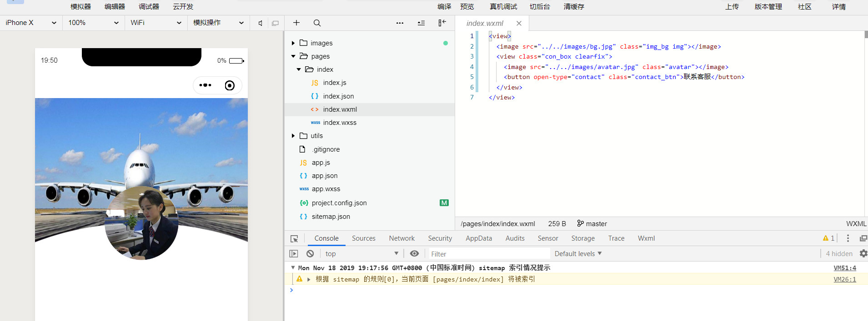Click the element inspector picker icon

(294, 239)
